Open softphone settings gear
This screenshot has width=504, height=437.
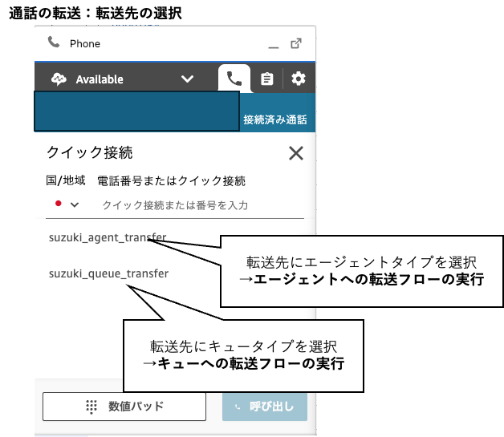click(299, 79)
